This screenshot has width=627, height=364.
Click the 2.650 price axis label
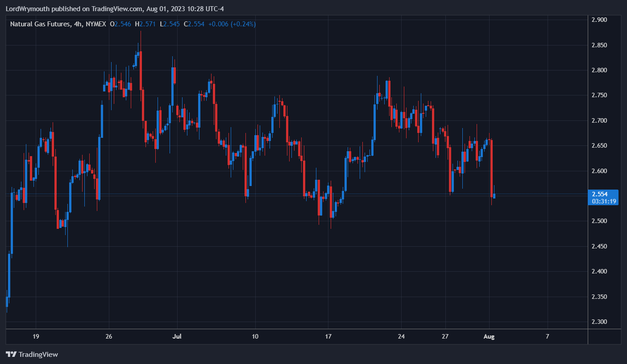pyautogui.click(x=599, y=145)
